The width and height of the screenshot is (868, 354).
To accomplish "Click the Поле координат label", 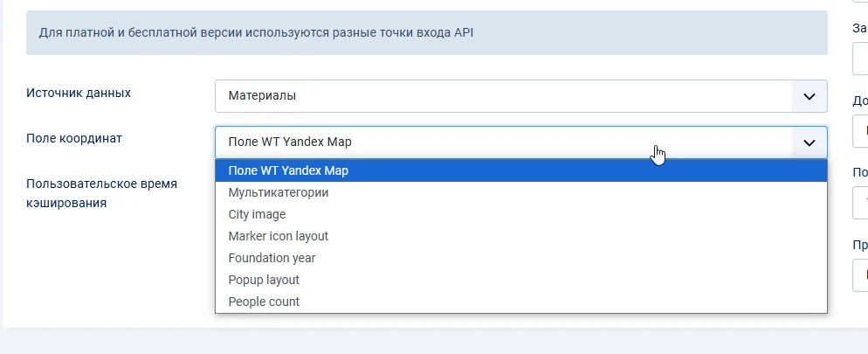I will 74,138.
